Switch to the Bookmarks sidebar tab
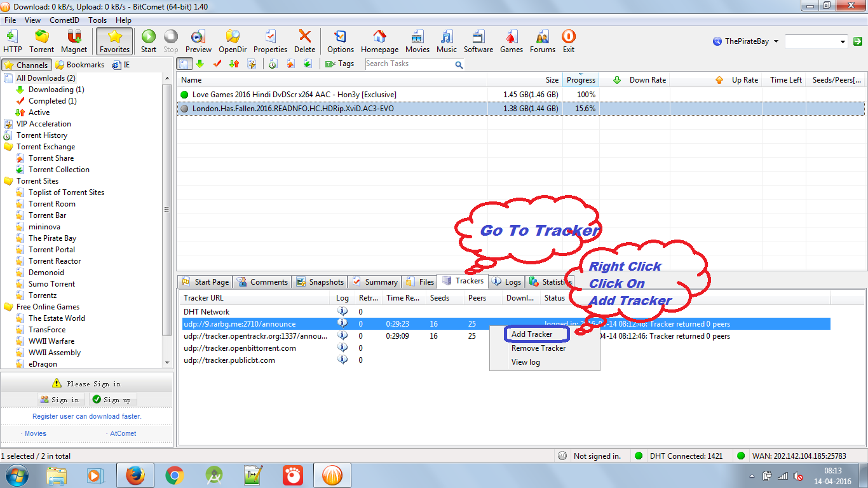Viewport: 868px width, 488px height. coord(80,65)
